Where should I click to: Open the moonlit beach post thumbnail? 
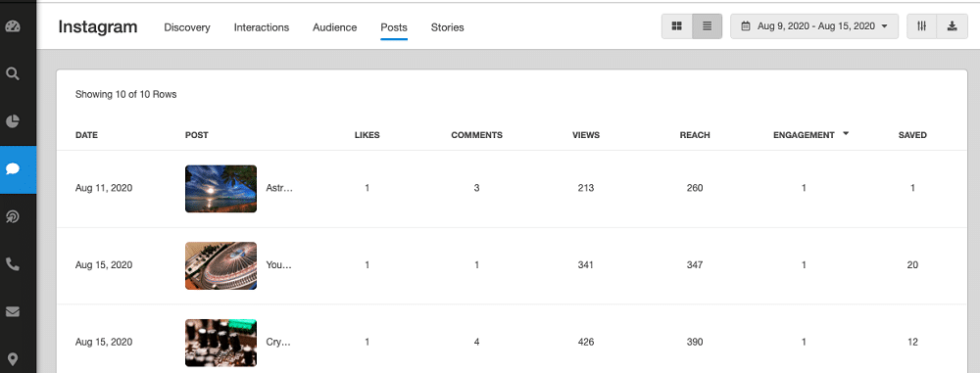[220, 189]
